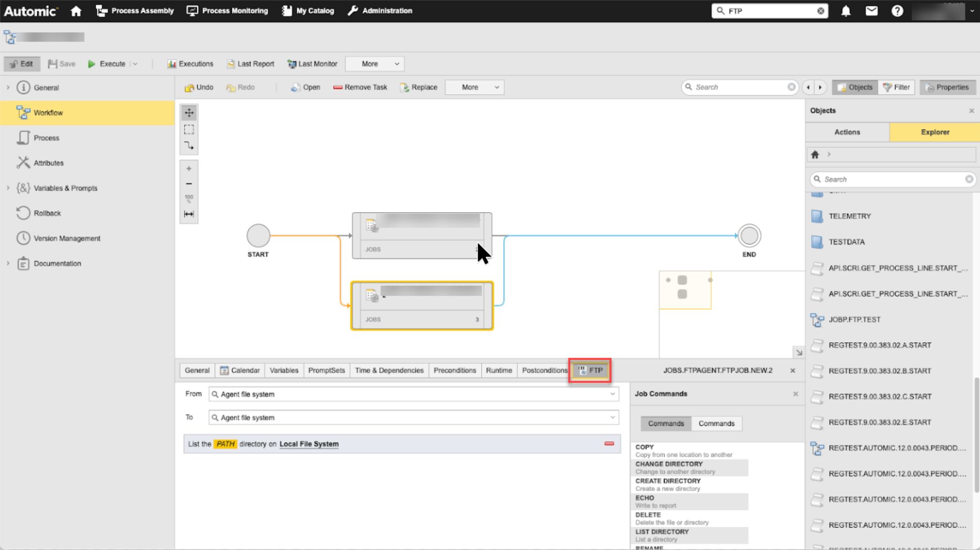Viewport: 980px width, 550px height.
Task: Remove the List directory command line
Action: (x=609, y=444)
